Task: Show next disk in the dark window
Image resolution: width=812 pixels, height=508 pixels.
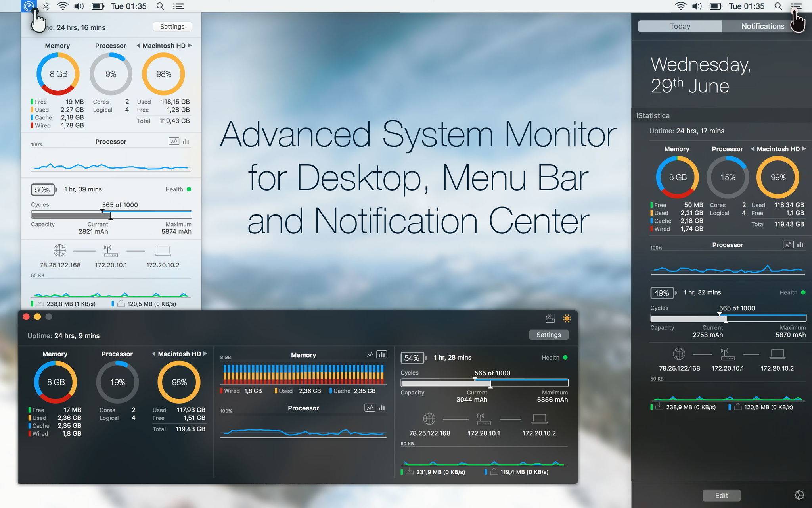Action: [205, 354]
